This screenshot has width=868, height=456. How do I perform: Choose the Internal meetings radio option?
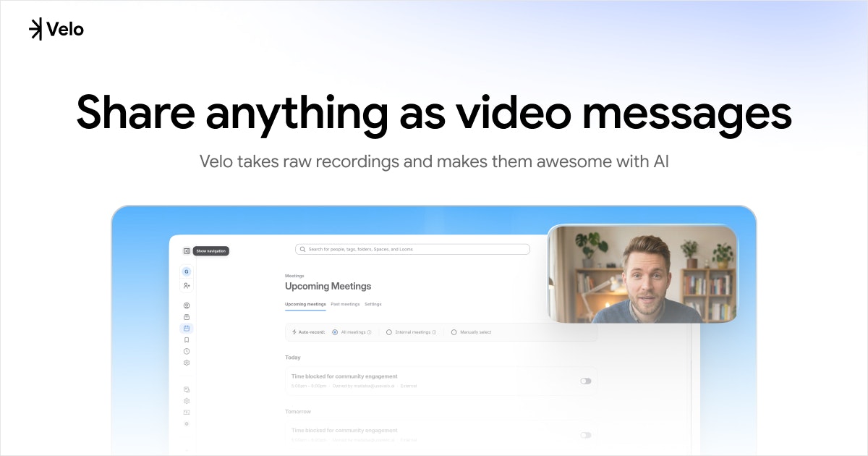tap(389, 332)
